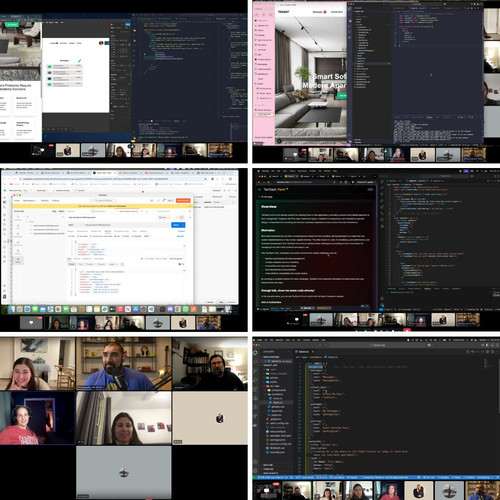Click the command center search in the bottom-right VS Code
The image size is (500, 500).
(x=378, y=345)
